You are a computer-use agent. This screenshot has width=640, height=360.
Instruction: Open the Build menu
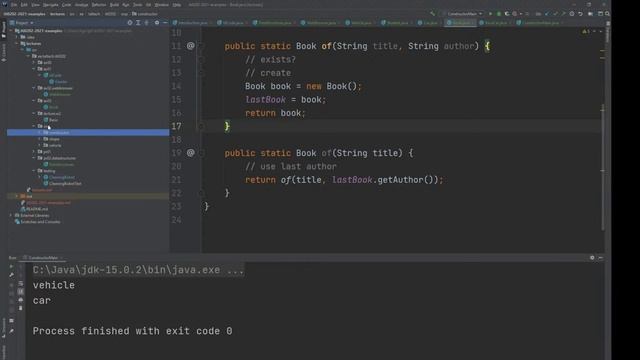[114, 5]
